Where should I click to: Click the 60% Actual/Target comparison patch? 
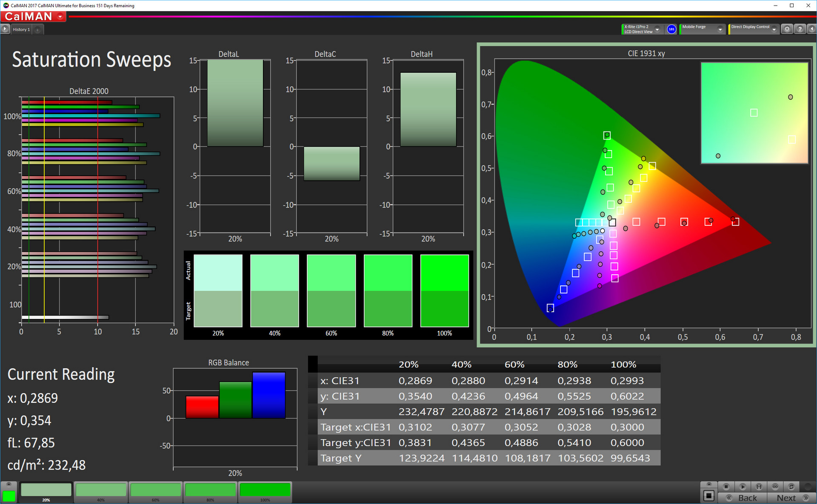click(x=331, y=291)
